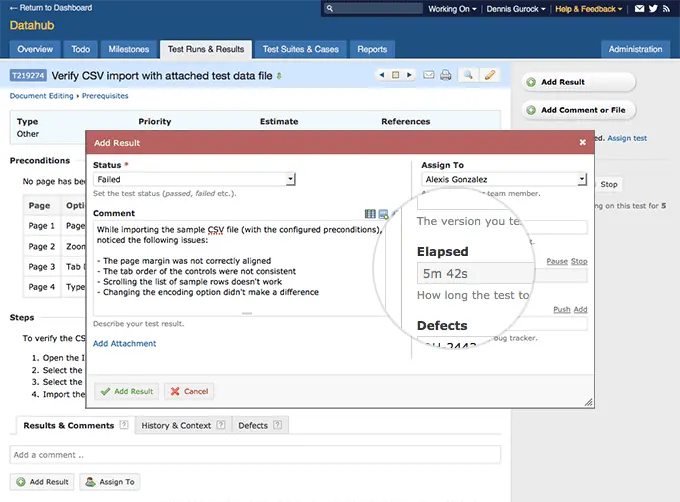Image resolution: width=680 pixels, height=502 pixels.
Task: Click the Pause link above Elapsed field
Action: click(557, 261)
